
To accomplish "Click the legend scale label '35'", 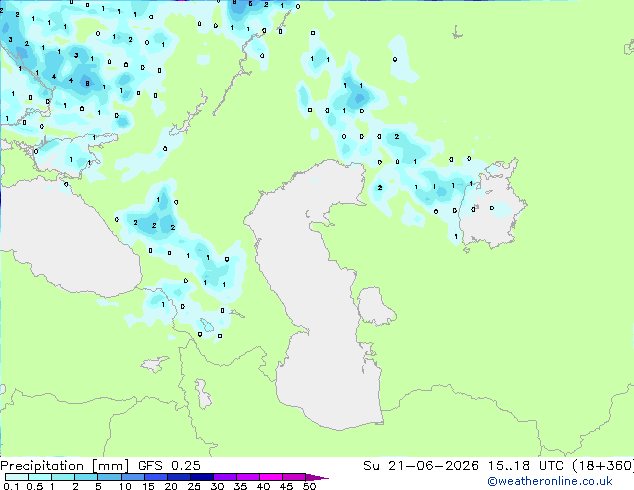I will click(240, 486).
